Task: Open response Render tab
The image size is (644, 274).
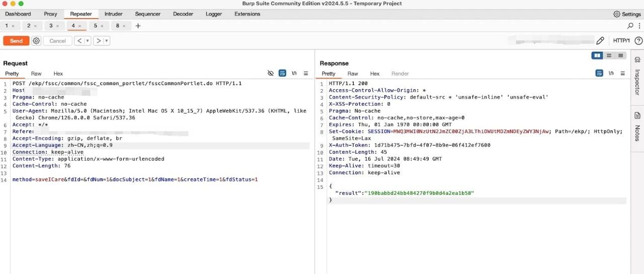Action: pos(400,74)
